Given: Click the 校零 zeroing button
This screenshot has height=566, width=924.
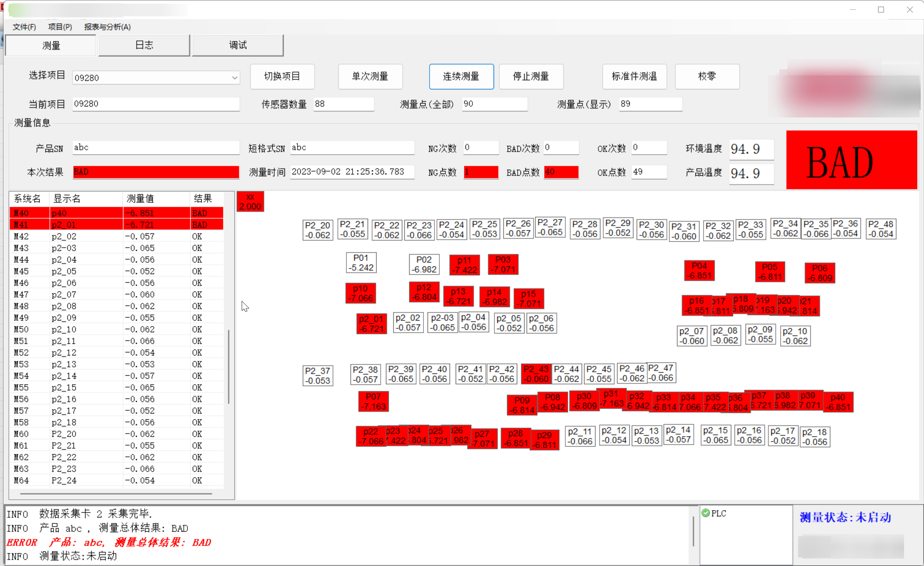Looking at the screenshot, I should coord(707,76).
